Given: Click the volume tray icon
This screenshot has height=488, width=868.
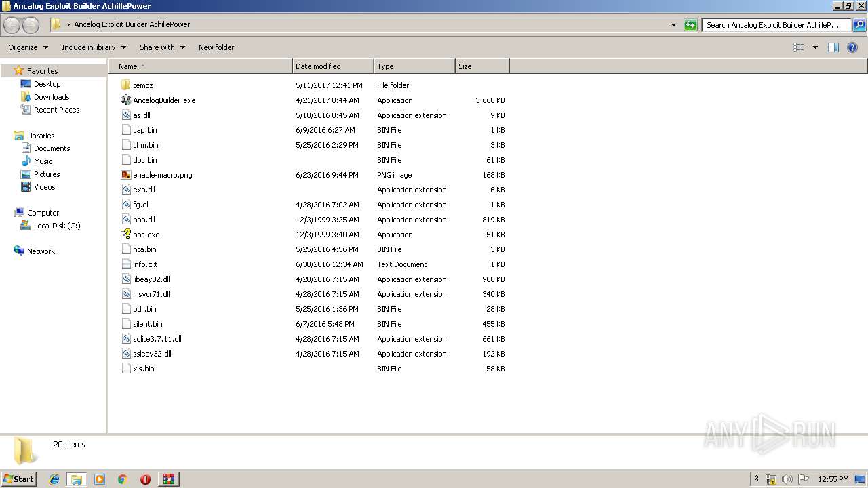Looking at the screenshot, I should click(787, 479).
